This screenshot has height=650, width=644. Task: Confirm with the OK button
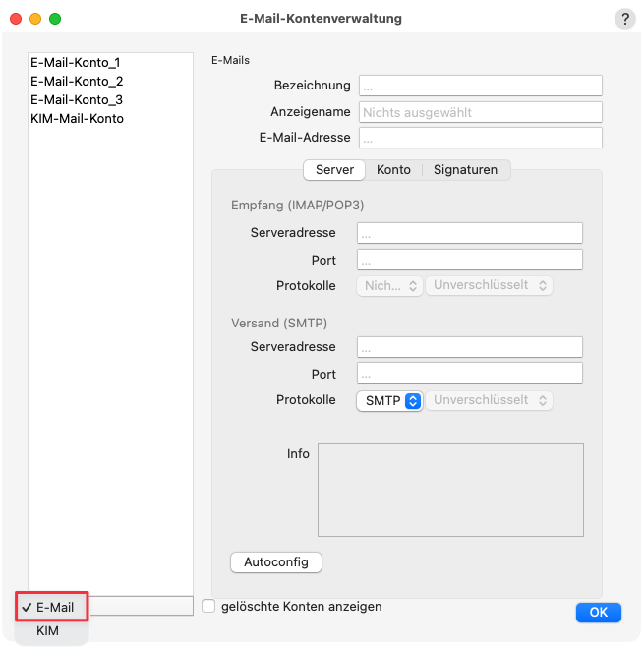[598, 613]
